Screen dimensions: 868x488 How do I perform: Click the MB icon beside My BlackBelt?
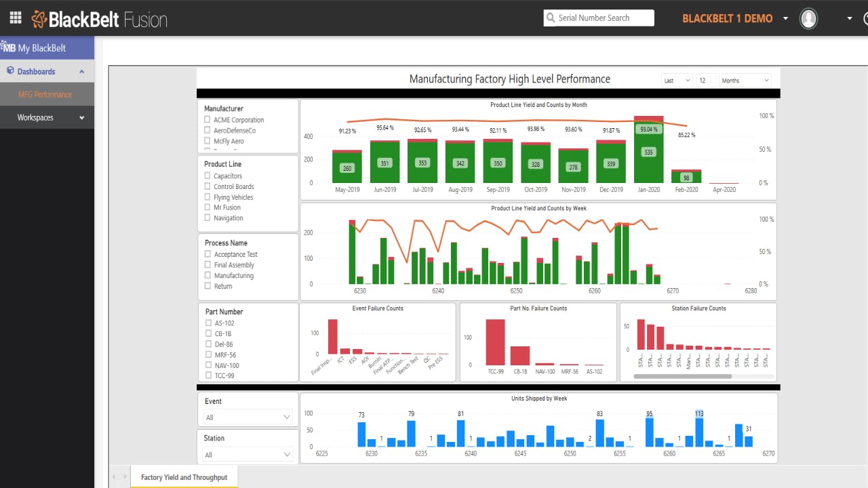click(x=8, y=47)
